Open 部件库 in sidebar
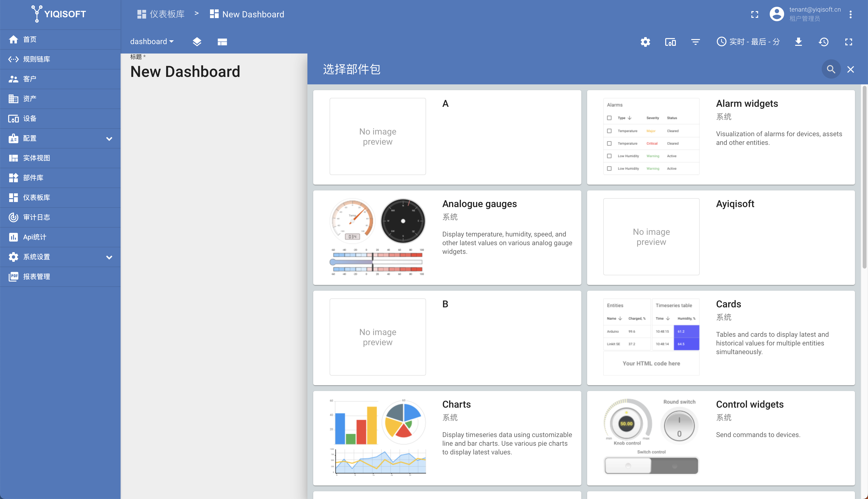 [33, 178]
